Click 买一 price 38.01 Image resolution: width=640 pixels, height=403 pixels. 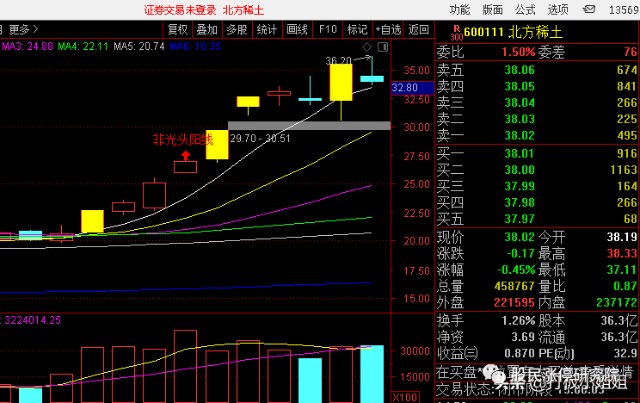[519, 154]
